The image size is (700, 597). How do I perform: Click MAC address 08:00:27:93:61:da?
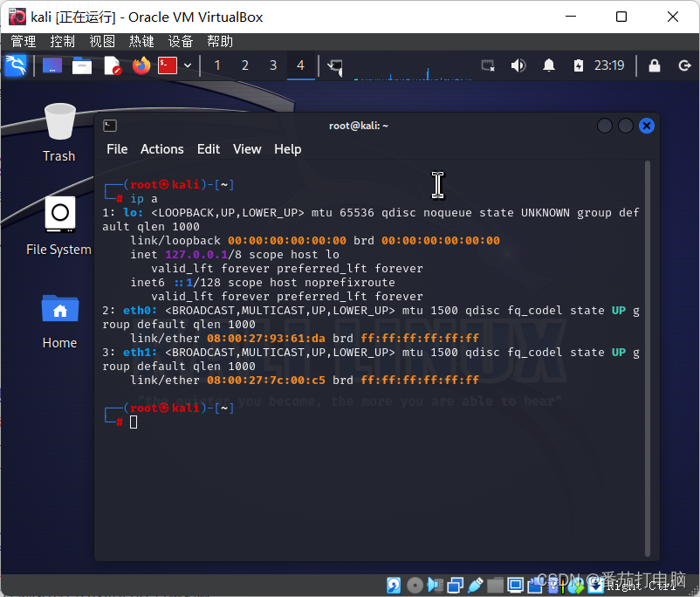pos(266,339)
